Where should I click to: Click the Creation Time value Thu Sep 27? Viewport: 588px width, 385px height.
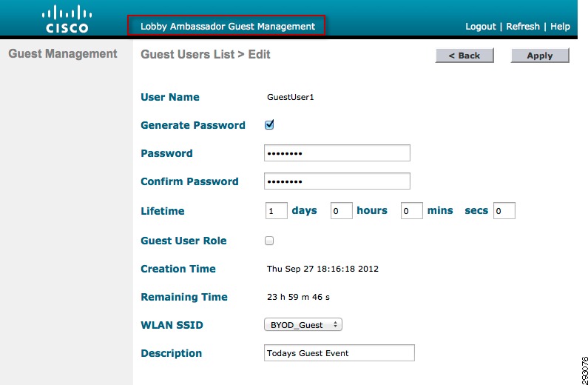point(323,269)
